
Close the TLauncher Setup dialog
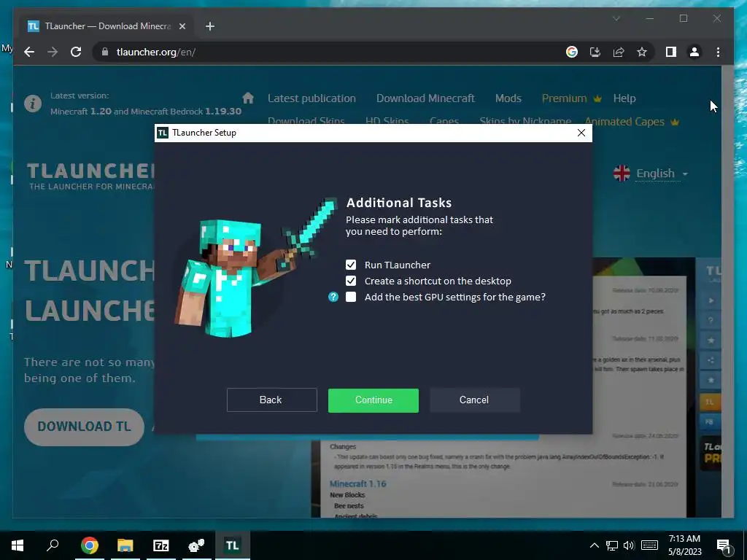(x=581, y=133)
